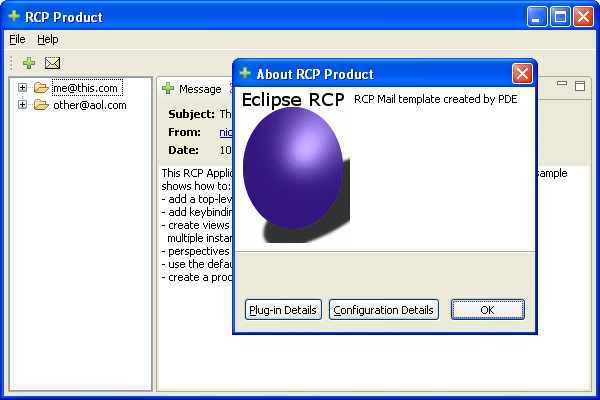Screen dimensions: 600x400
Task: Click the folder icon beside other@aol.com
Action: [41, 104]
